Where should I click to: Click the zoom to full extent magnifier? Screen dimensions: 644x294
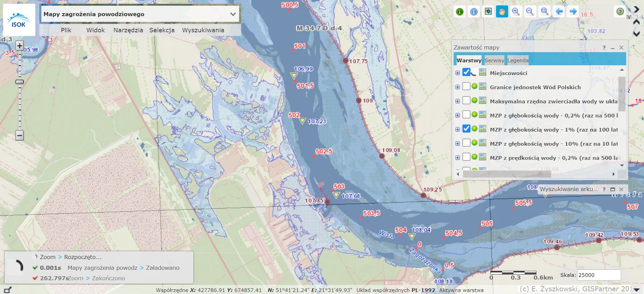tap(545, 12)
